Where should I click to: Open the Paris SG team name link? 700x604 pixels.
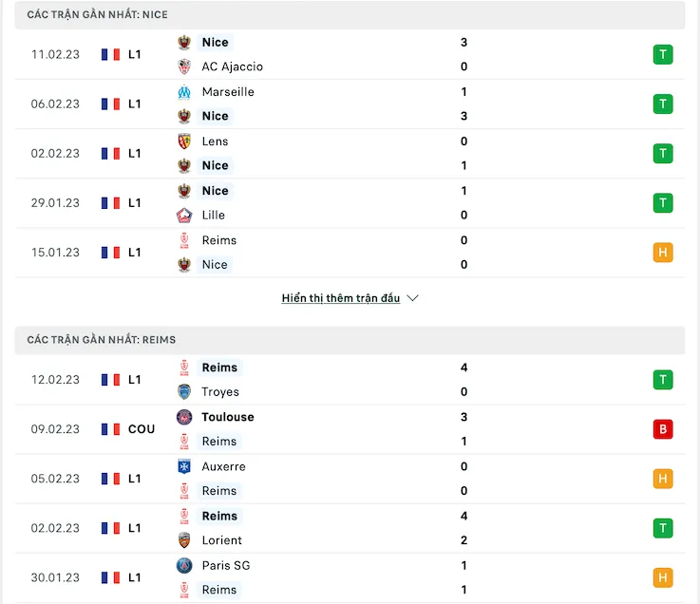pos(226,565)
